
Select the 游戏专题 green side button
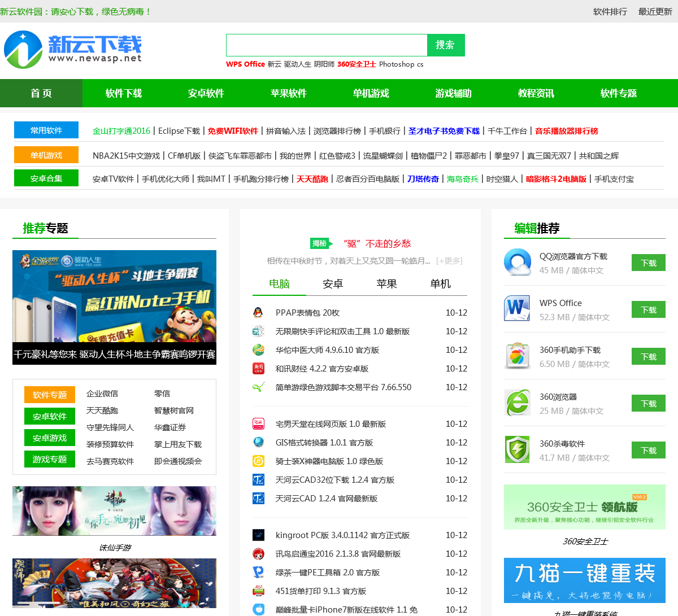click(x=50, y=459)
